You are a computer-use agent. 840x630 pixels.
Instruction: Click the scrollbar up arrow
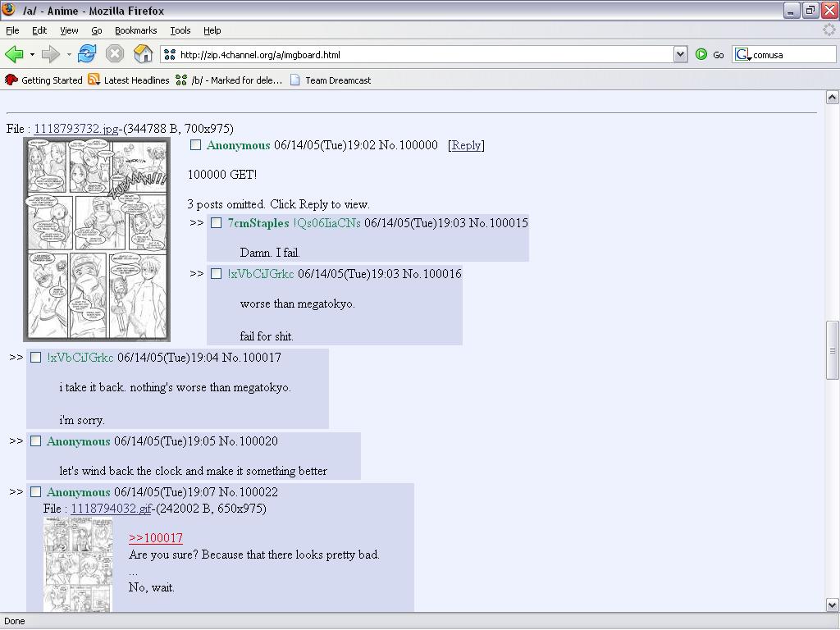pyautogui.click(x=832, y=97)
